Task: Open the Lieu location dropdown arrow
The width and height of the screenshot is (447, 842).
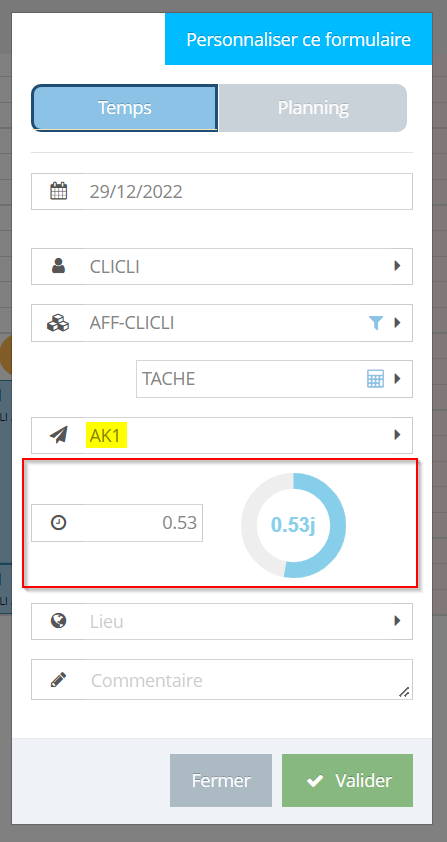Action: tap(398, 621)
